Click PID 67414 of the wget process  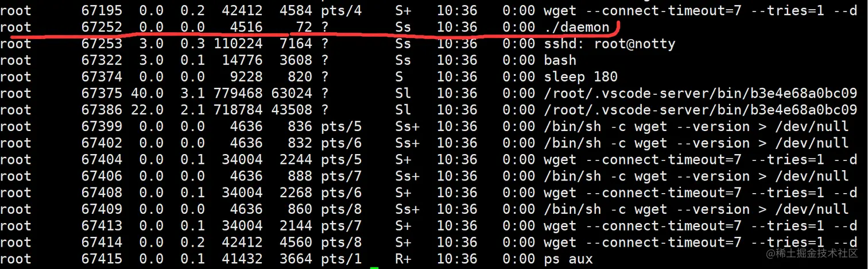pyautogui.click(x=102, y=243)
